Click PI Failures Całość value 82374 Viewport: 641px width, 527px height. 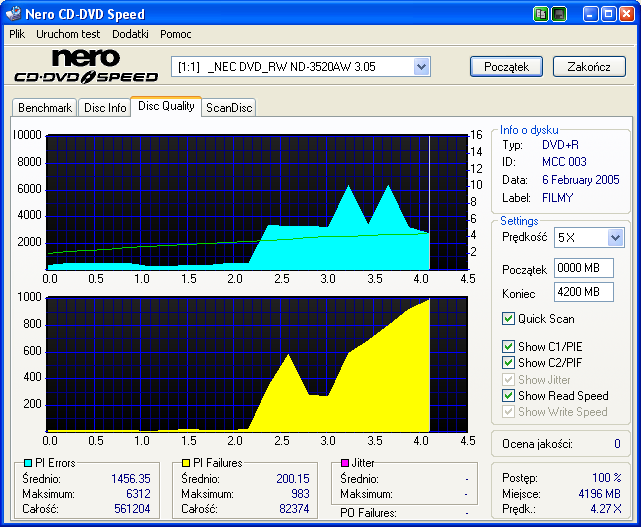click(294, 509)
